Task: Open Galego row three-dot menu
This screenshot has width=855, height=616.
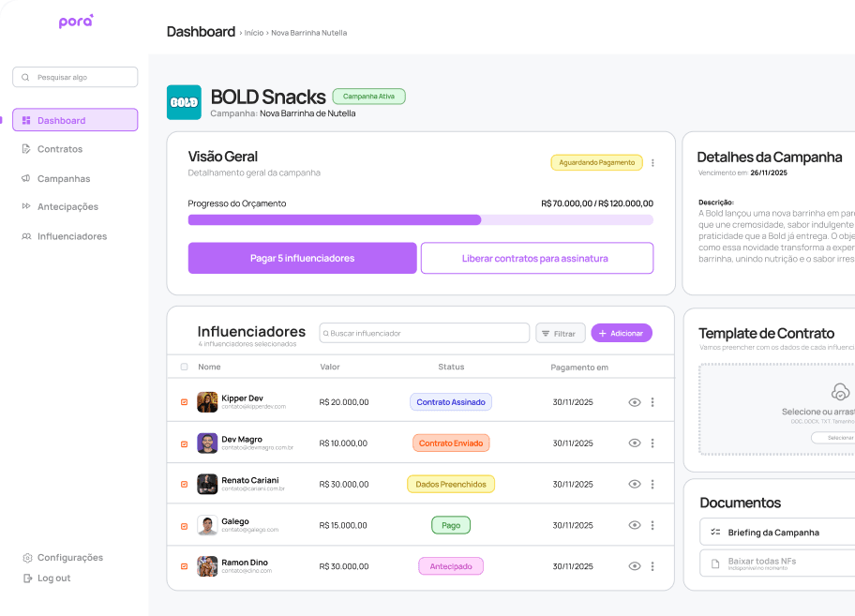Action: 652,525
